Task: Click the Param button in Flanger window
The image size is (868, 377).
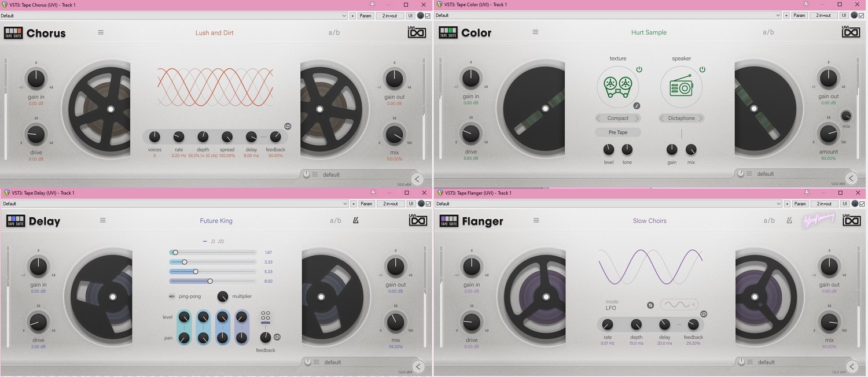Action: [x=800, y=204]
